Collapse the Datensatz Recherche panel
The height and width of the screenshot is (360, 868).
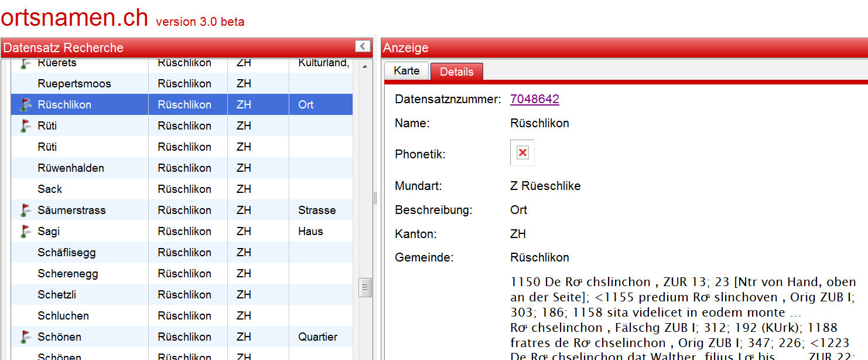coord(363,47)
